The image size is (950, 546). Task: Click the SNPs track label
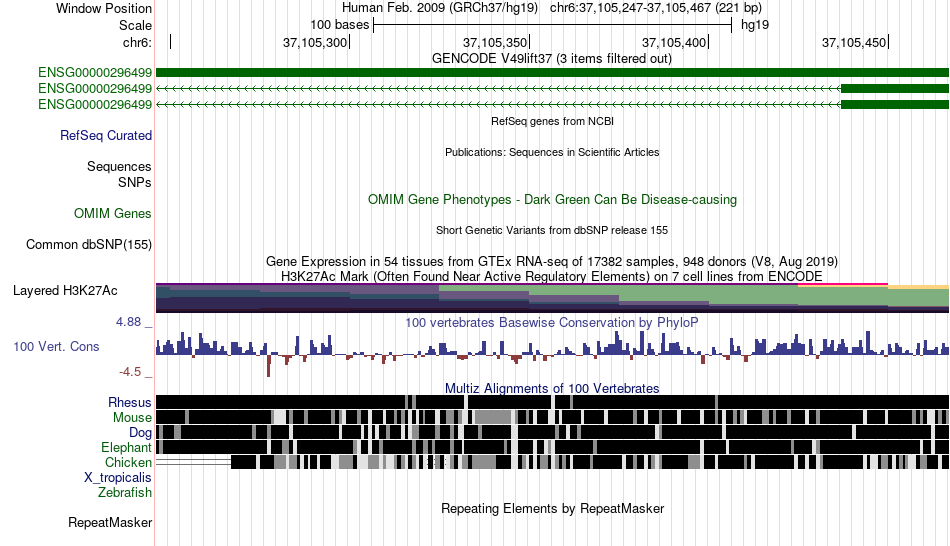[135, 182]
